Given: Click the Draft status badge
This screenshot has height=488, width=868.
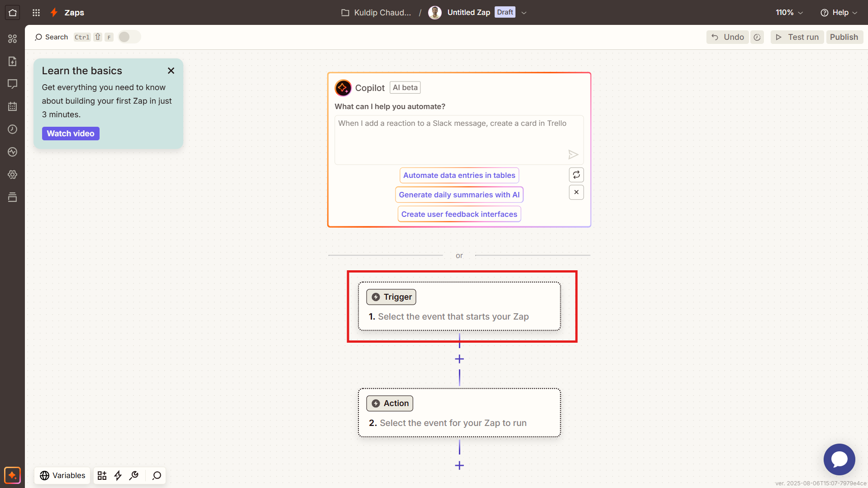Looking at the screenshot, I should point(505,12).
